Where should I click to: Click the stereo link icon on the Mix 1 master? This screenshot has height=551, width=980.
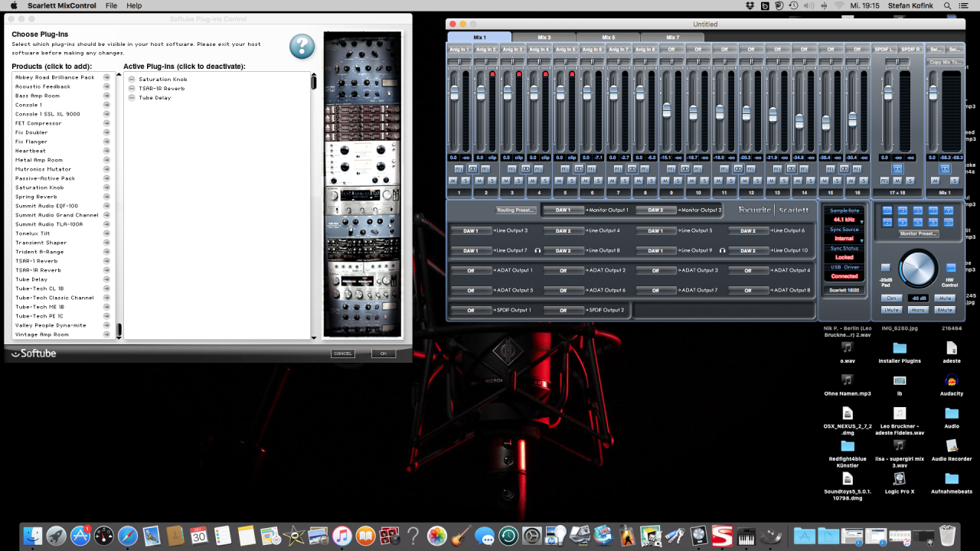pos(945,168)
